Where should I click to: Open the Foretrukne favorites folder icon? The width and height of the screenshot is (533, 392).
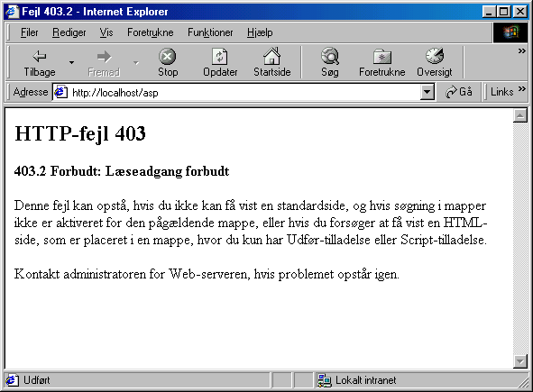coord(382,57)
